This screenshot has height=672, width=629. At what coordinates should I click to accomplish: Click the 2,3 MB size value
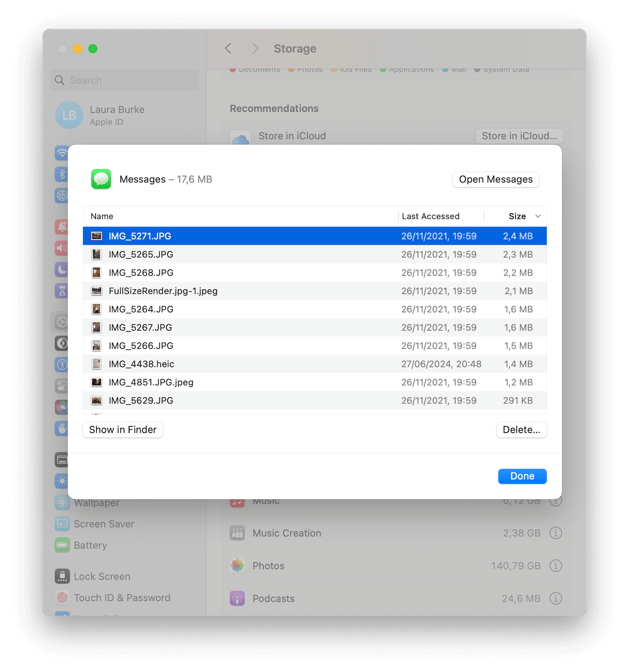point(518,254)
